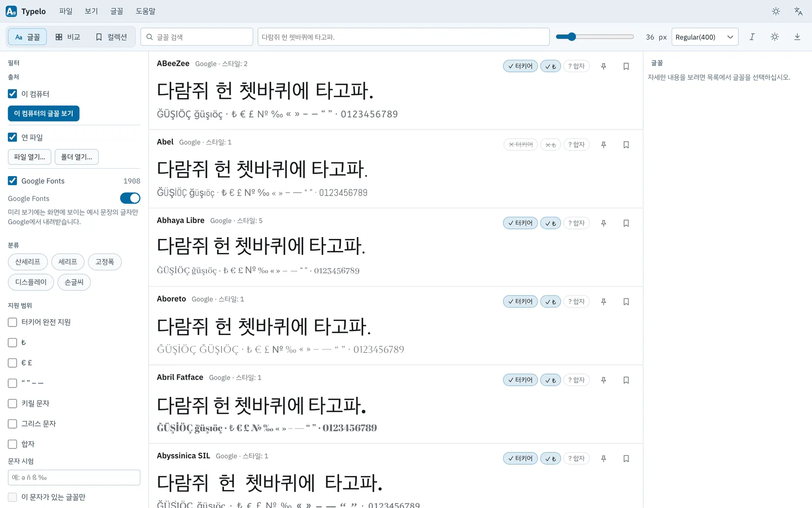812x508 pixels.
Task: Open the 파일 menu
Action: (x=66, y=11)
